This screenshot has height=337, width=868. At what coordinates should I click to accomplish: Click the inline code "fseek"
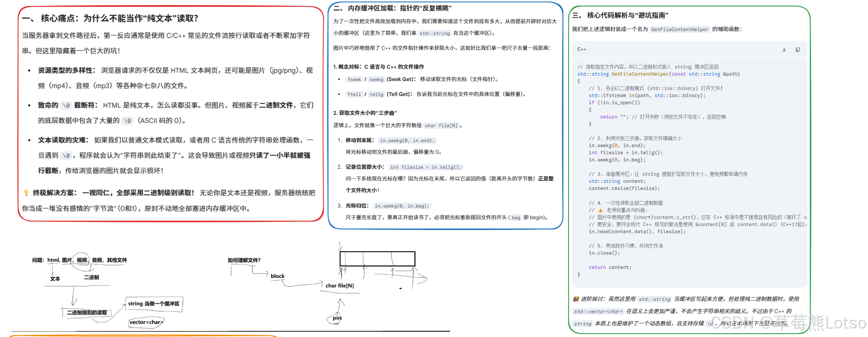(354, 79)
